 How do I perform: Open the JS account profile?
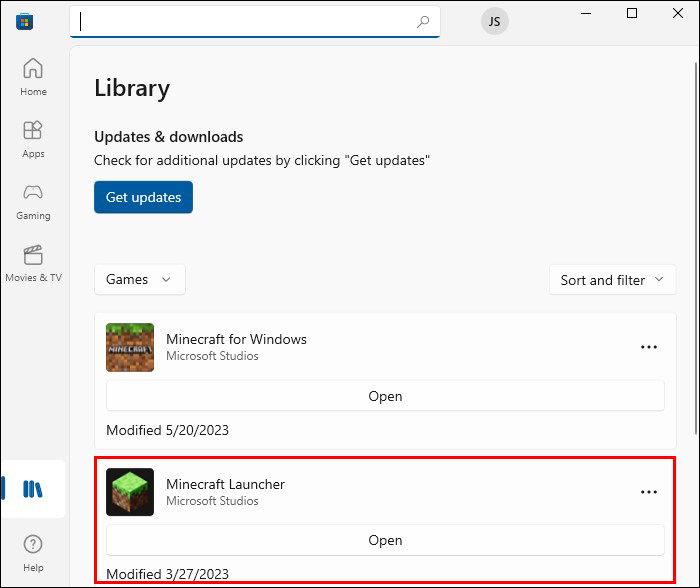click(494, 21)
